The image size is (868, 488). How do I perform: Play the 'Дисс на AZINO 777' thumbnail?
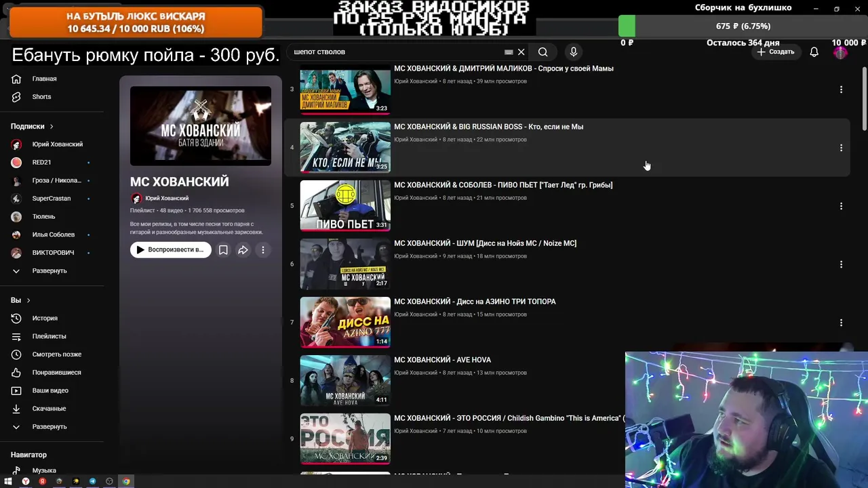tap(345, 323)
